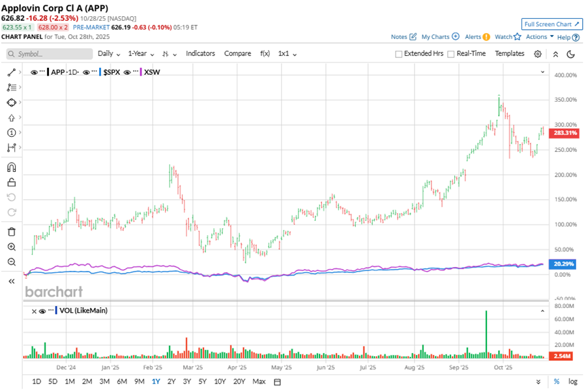Toggle visibility of XSW comparison
Image resolution: width=588 pixels, height=392 pixels.
click(126, 72)
